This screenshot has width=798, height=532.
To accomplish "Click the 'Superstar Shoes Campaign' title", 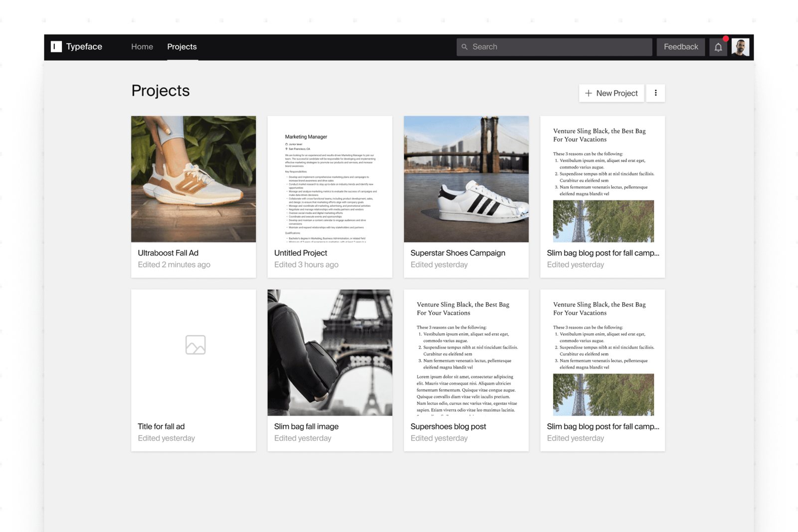I will pyautogui.click(x=458, y=253).
